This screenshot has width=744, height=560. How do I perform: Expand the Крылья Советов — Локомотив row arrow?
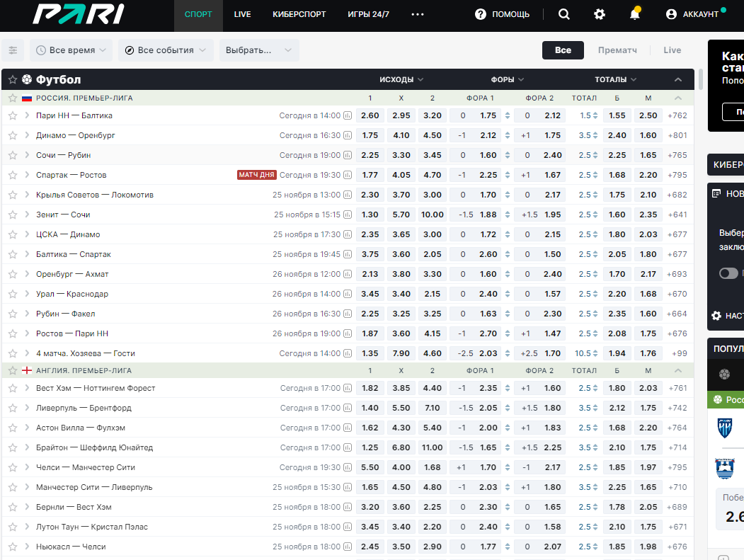pyautogui.click(x=27, y=195)
